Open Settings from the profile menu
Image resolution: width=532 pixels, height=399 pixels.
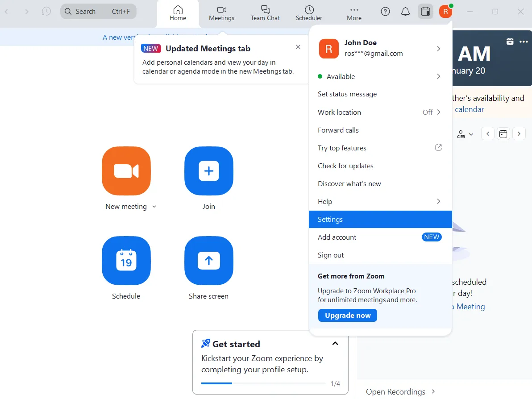click(380, 220)
